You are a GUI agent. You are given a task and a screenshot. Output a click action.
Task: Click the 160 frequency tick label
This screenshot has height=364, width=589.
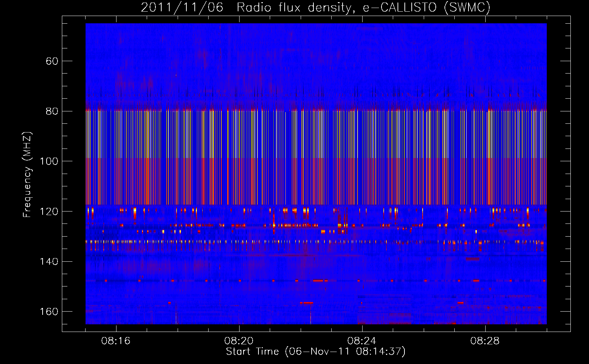(49, 312)
